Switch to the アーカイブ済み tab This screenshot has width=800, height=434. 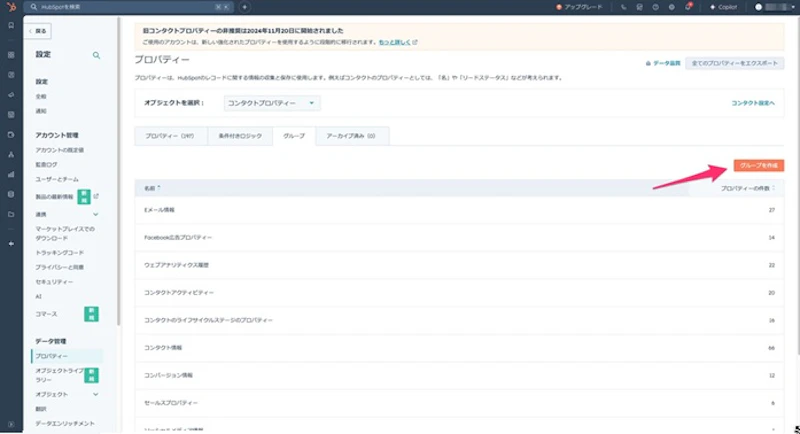pyautogui.click(x=352, y=136)
